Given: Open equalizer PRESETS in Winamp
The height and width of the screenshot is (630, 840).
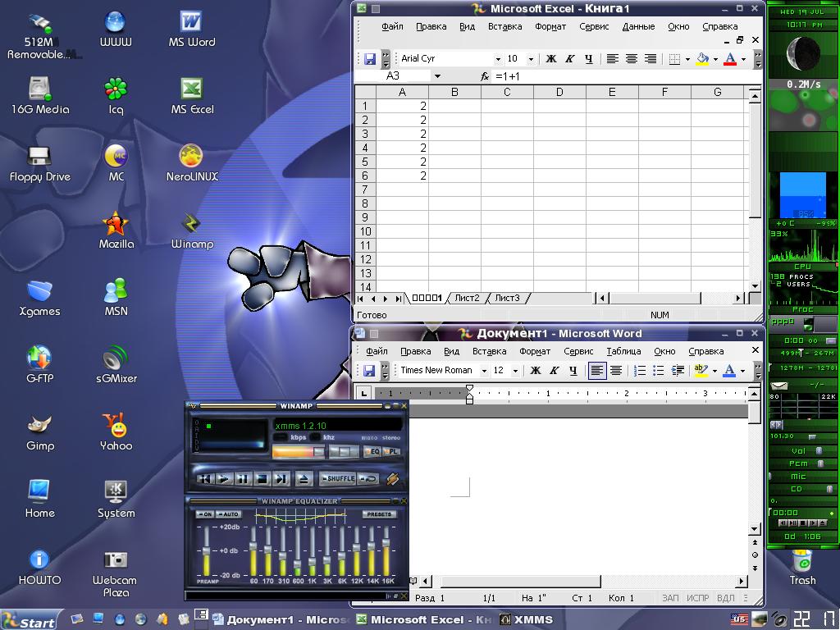Looking at the screenshot, I should click(x=379, y=514).
